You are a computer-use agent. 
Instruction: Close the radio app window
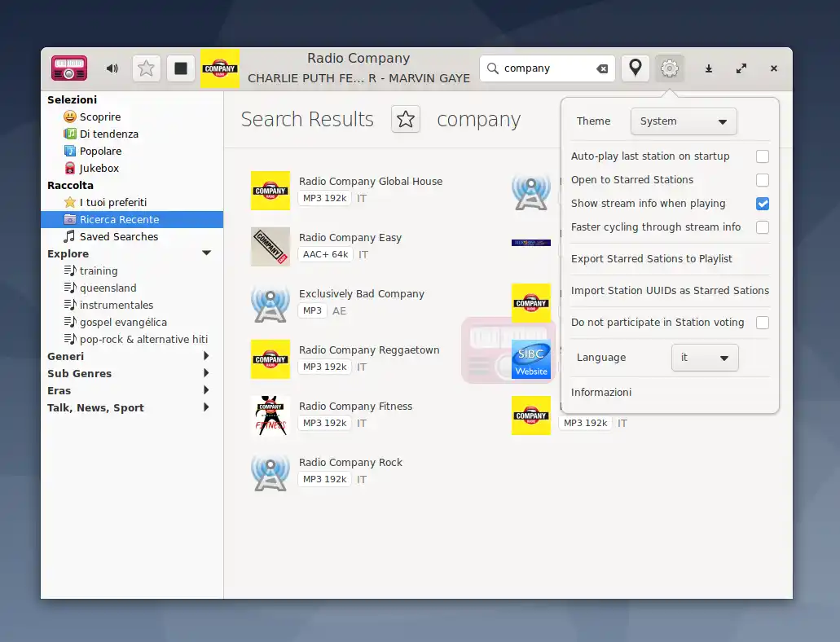point(773,68)
